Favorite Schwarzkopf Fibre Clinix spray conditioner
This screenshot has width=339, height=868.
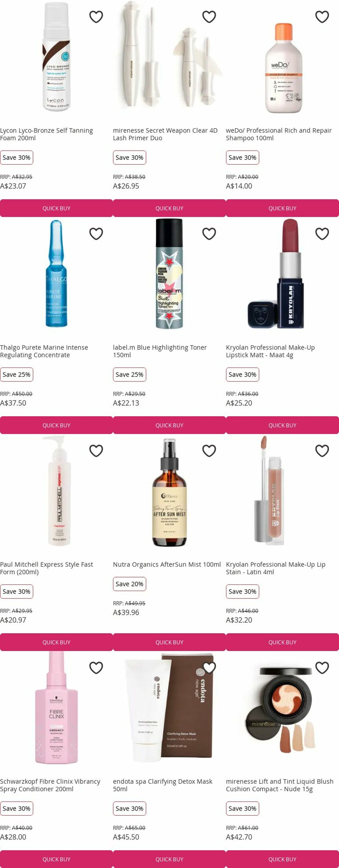click(96, 668)
